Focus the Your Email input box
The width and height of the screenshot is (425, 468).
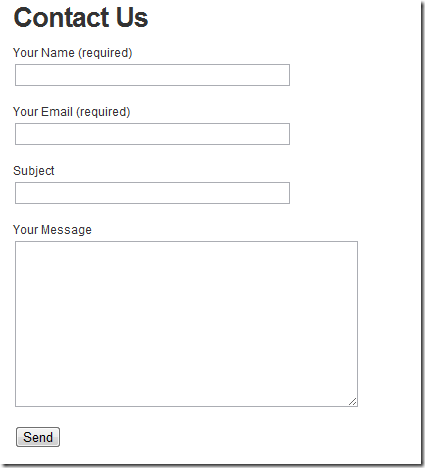[x=152, y=134]
